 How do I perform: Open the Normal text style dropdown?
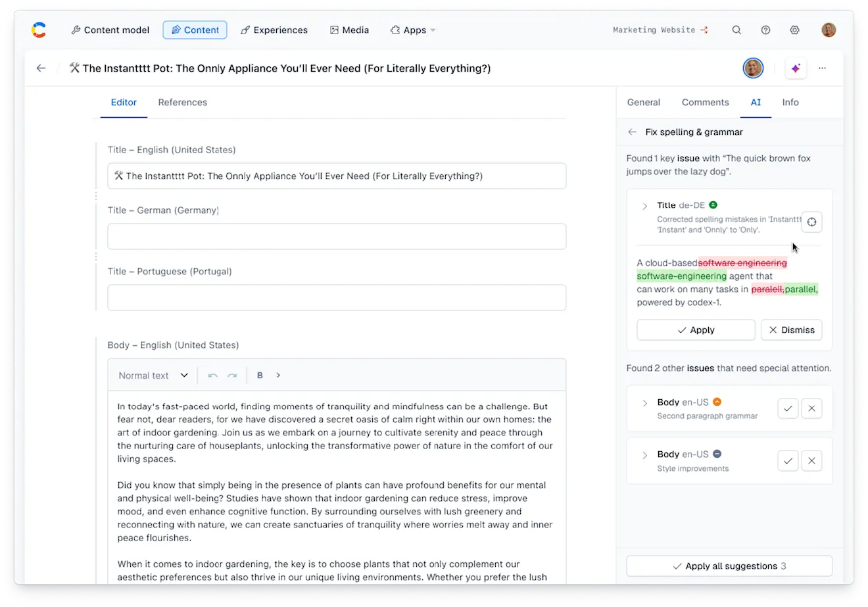[153, 376]
